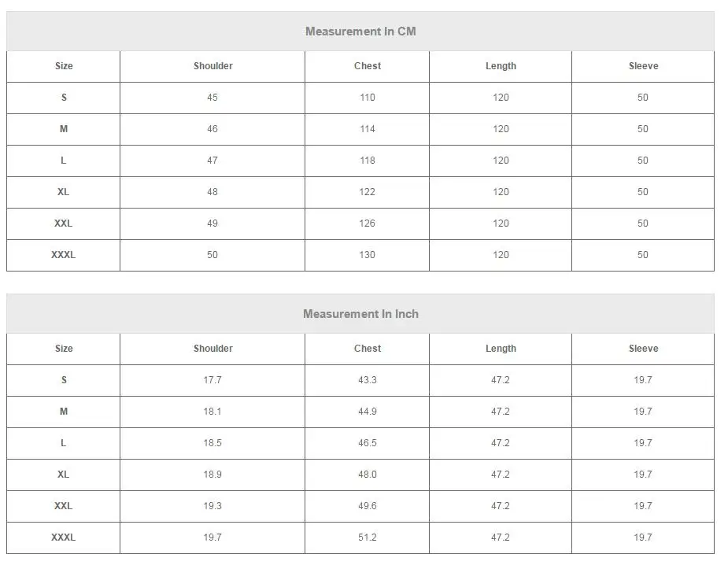Select size S row label in Inch table
This screenshot has width=728, height=569.
[x=64, y=380]
